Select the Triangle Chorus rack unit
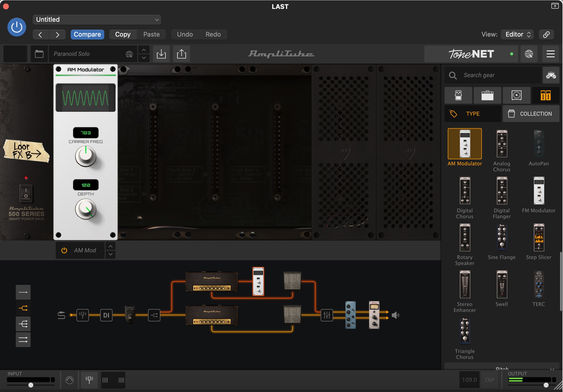This screenshot has width=563, height=392. coord(465,331)
